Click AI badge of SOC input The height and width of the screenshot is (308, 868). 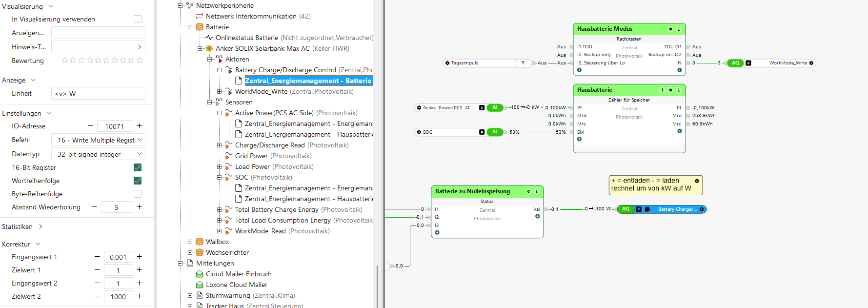(495, 132)
